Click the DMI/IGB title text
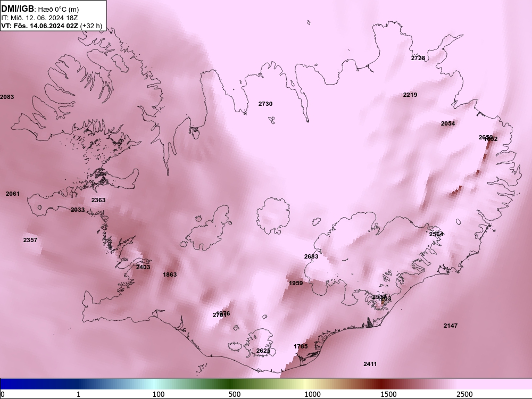 (18, 9)
